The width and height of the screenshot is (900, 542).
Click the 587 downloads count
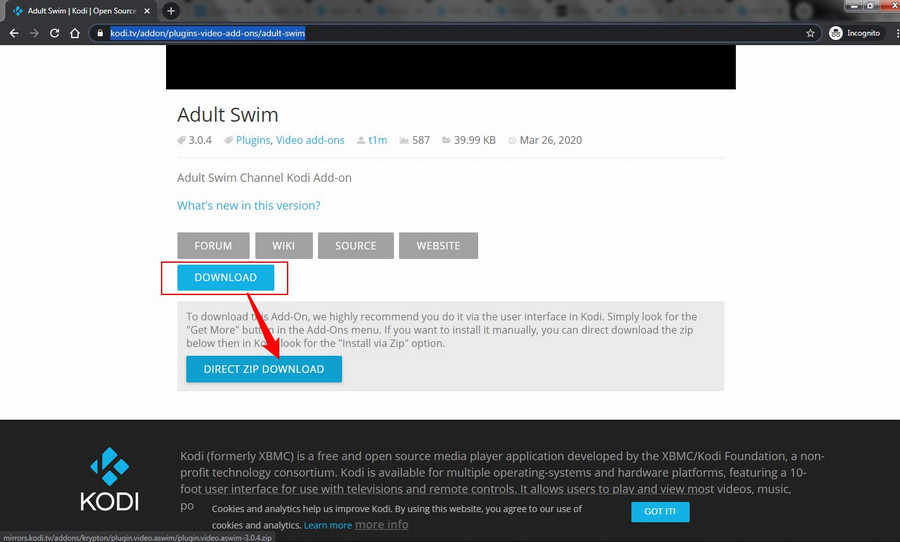tap(421, 140)
